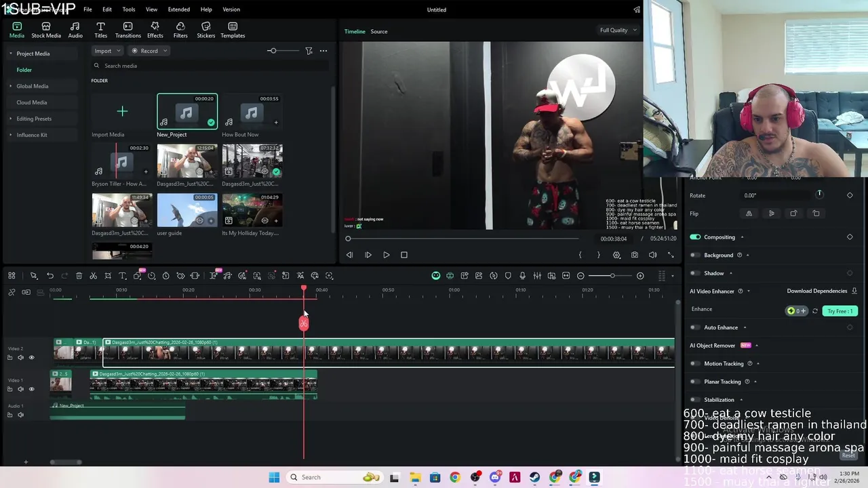Open the File menu

click(x=87, y=9)
